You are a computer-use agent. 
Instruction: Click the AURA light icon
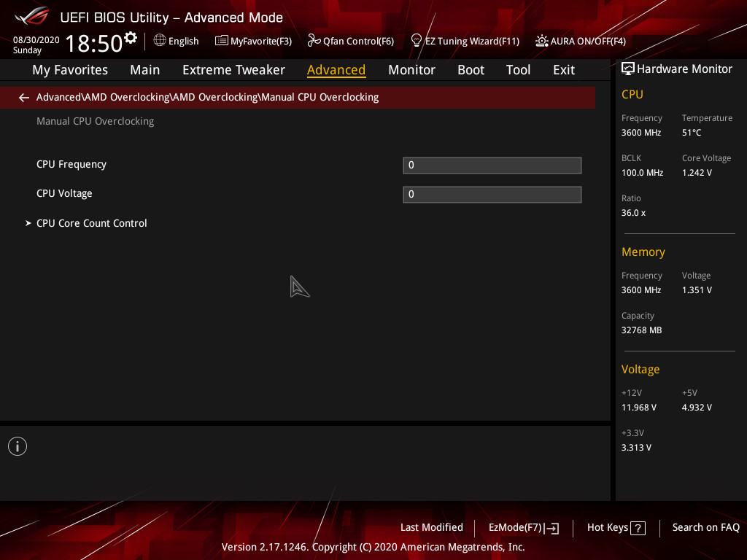[542, 41]
